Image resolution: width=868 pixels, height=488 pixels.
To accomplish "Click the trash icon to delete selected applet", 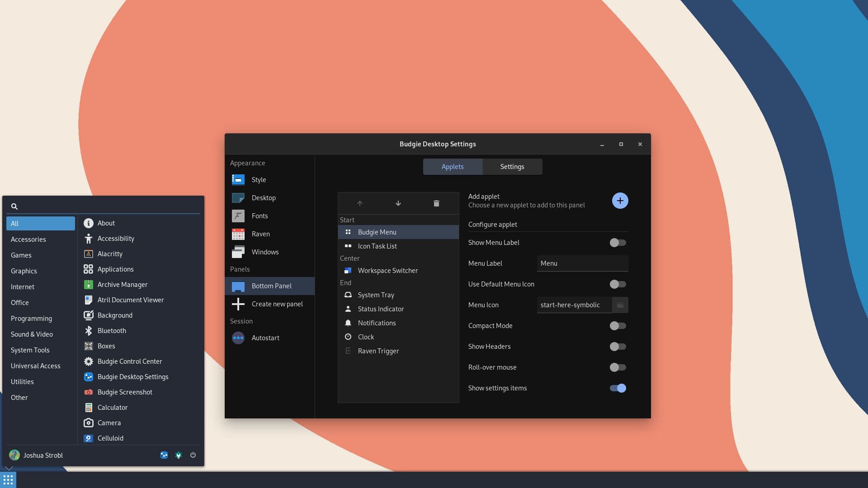I will click(x=436, y=203).
